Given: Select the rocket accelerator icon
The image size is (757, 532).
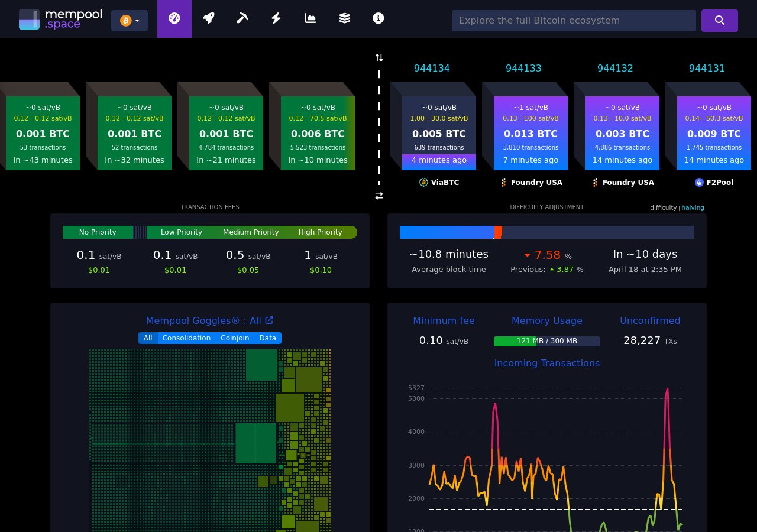Looking at the screenshot, I should (x=208, y=18).
